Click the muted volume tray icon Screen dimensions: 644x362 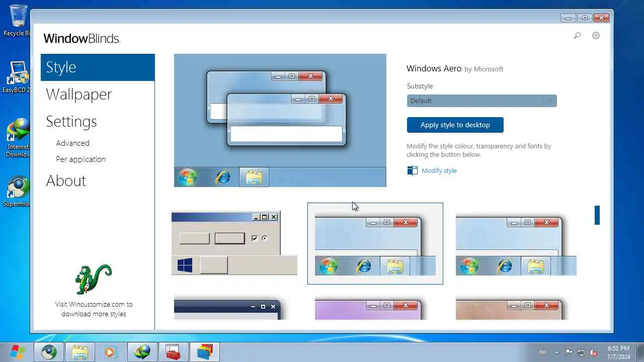pyautogui.click(x=593, y=352)
